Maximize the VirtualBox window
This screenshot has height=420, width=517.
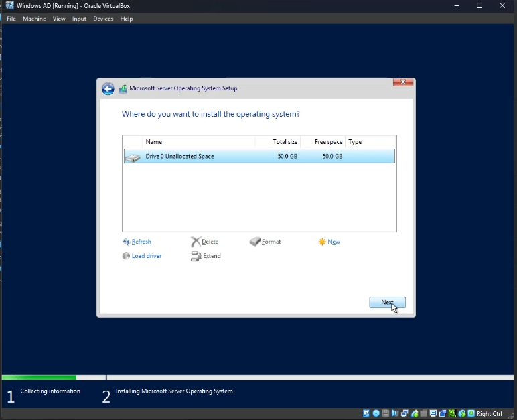click(x=479, y=5)
